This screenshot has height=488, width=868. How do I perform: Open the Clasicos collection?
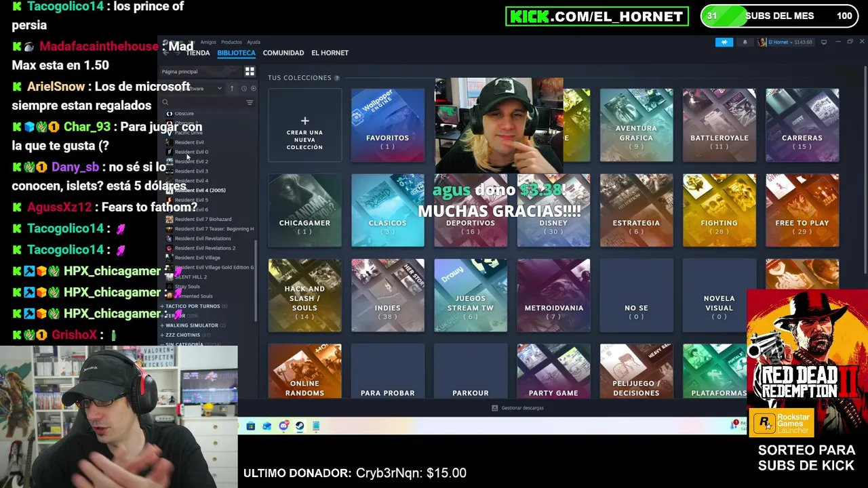tap(387, 211)
